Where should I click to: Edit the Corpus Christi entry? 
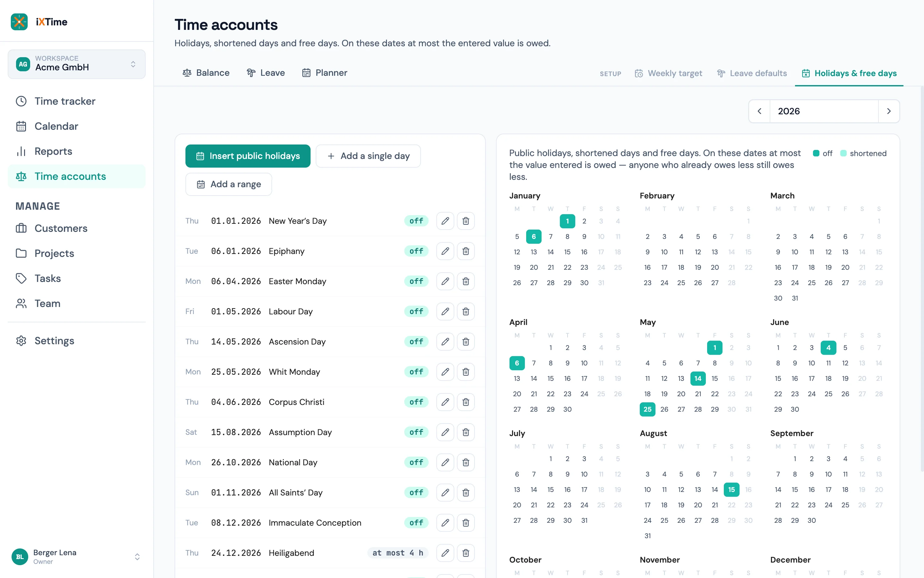tap(445, 402)
